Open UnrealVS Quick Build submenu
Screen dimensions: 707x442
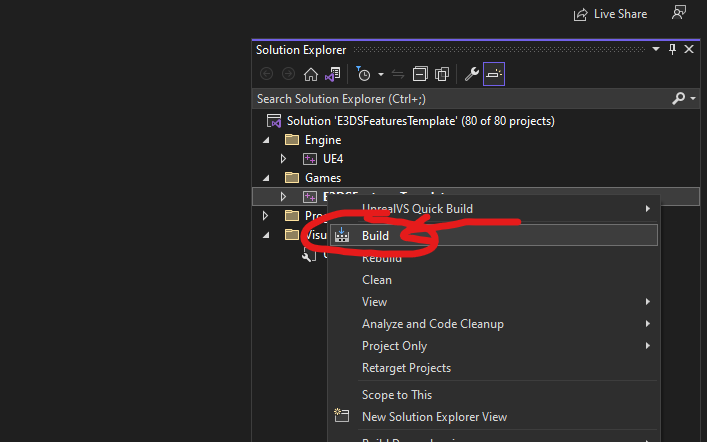click(x=494, y=209)
